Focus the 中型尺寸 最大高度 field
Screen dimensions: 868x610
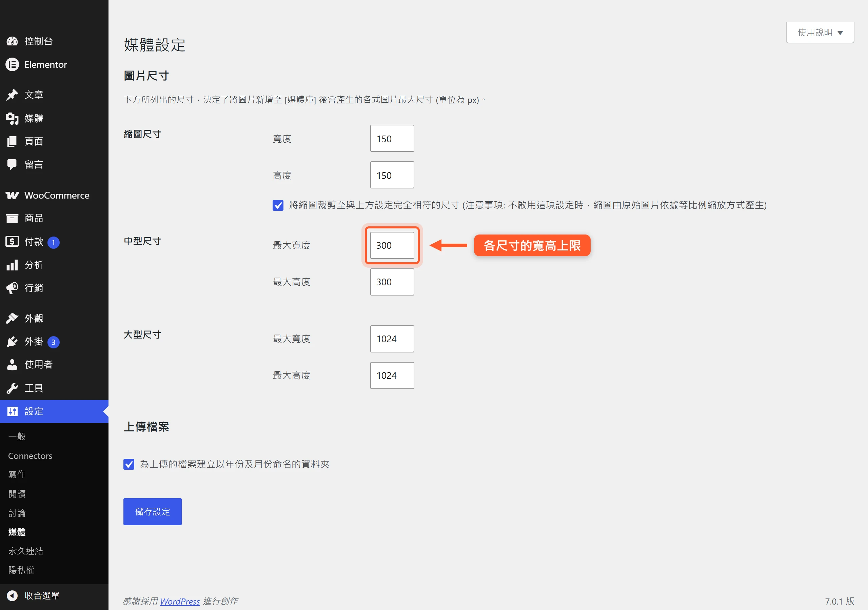pyautogui.click(x=392, y=282)
